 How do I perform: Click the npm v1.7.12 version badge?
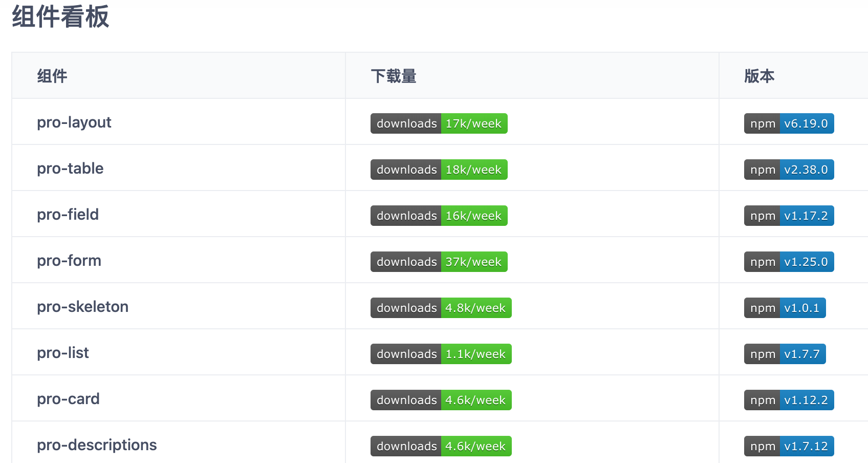pyautogui.click(x=789, y=446)
